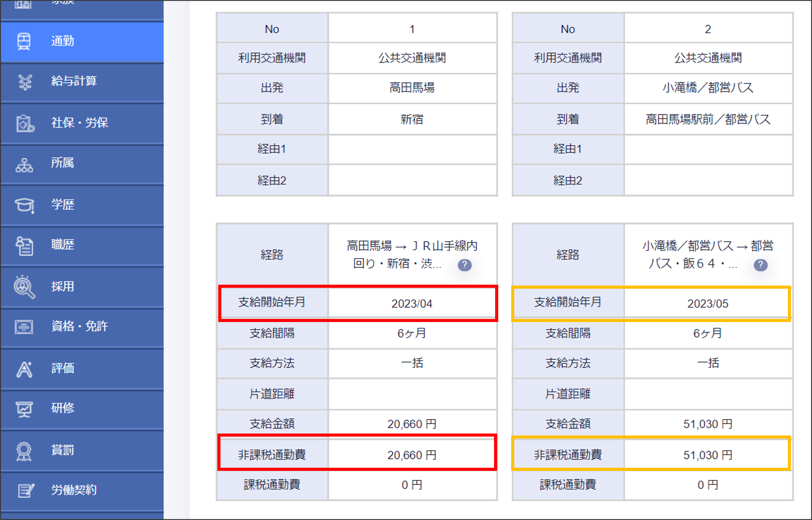Click the 2023/04 支給開始年月 value
The width and height of the screenshot is (812, 520).
click(412, 304)
